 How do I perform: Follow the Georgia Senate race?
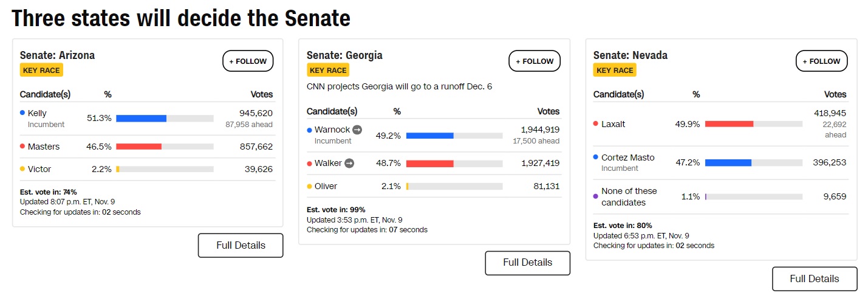(535, 61)
